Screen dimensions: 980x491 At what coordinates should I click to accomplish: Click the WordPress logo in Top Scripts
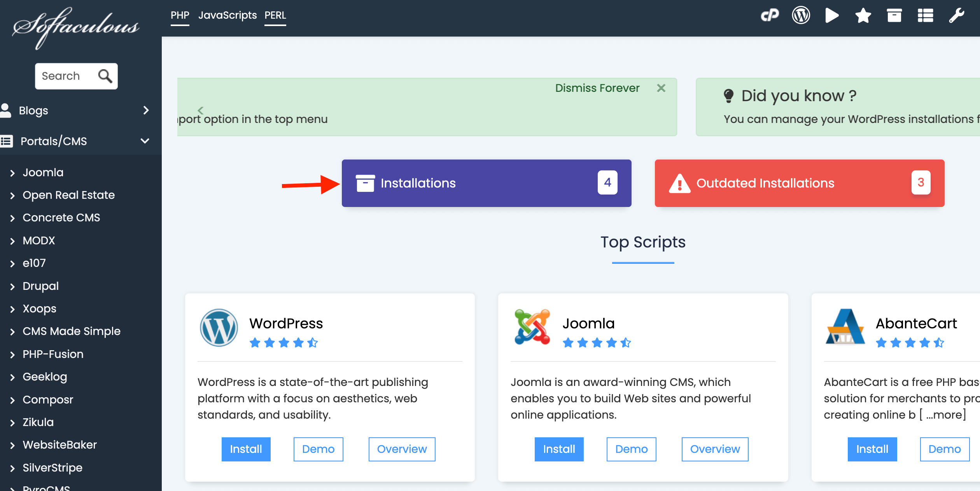(x=219, y=328)
